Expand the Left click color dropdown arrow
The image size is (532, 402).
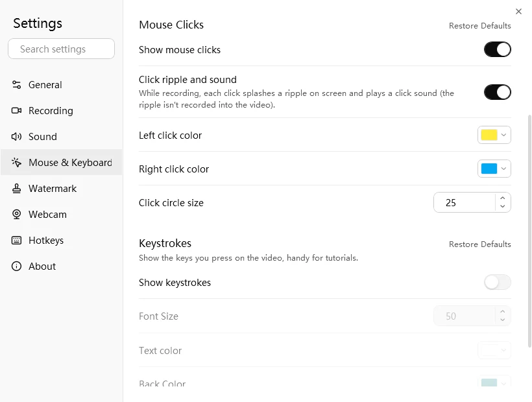click(x=504, y=135)
